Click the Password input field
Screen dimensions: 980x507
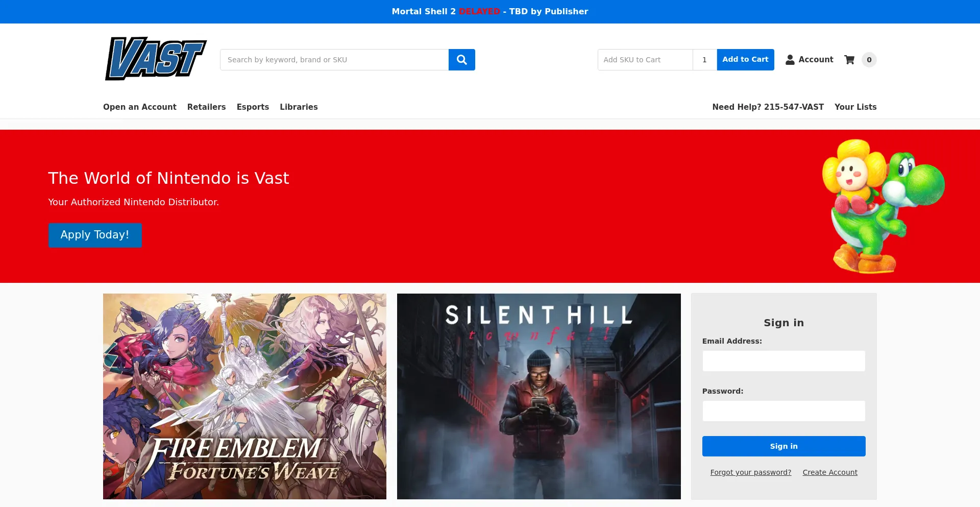pyautogui.click(x=784, y=411)
